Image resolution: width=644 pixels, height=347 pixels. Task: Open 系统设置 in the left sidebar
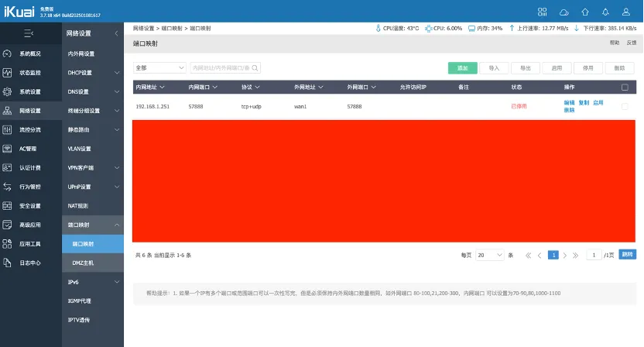(x=31, y=91)
